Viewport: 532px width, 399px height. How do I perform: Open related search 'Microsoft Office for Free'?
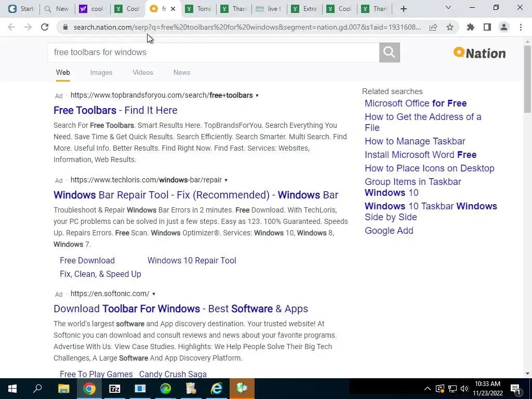click(x=416, y=103)
